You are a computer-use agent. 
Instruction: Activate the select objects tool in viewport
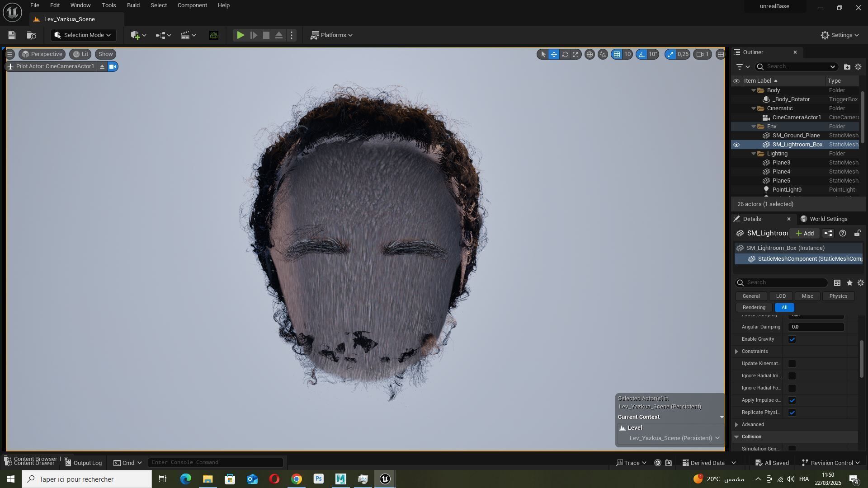tap(543, 54)
